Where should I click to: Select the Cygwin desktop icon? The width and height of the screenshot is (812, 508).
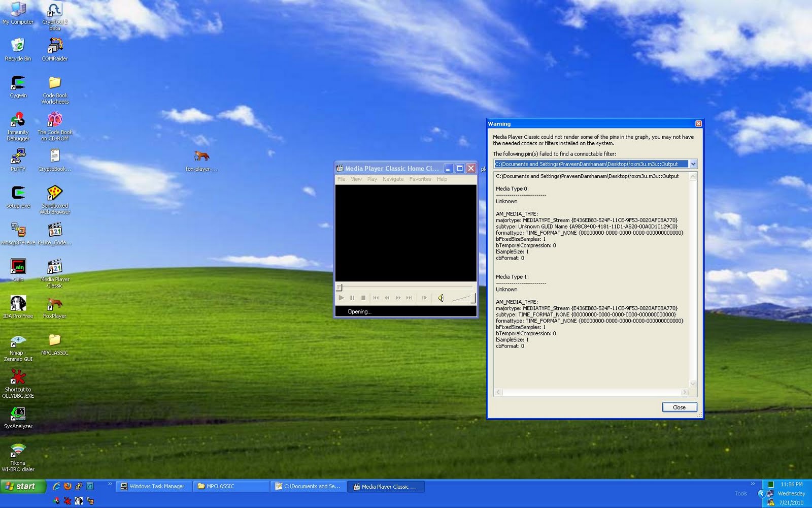click(x=18, y=87)
